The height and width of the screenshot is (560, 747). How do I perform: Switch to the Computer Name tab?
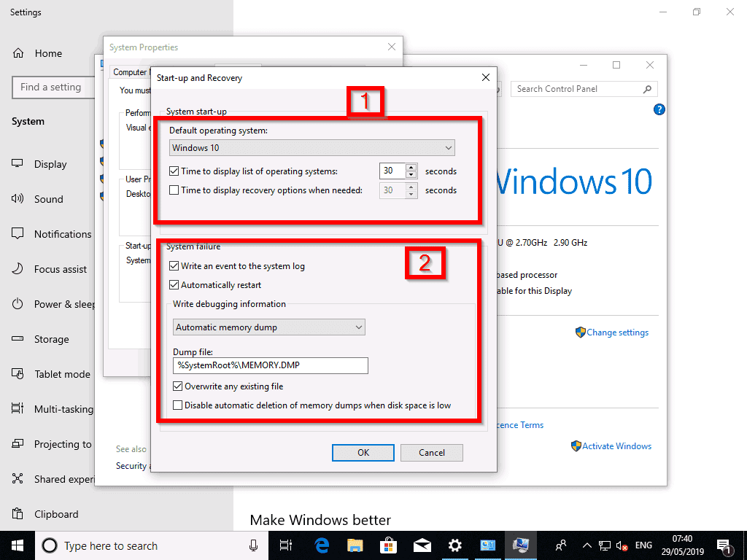[129, 72]
